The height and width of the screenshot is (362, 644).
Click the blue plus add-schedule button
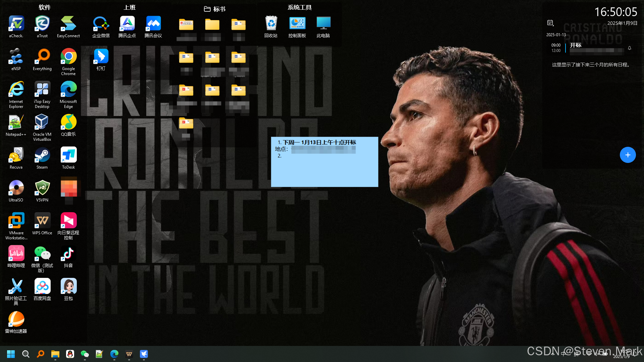(x=628, y=155)
